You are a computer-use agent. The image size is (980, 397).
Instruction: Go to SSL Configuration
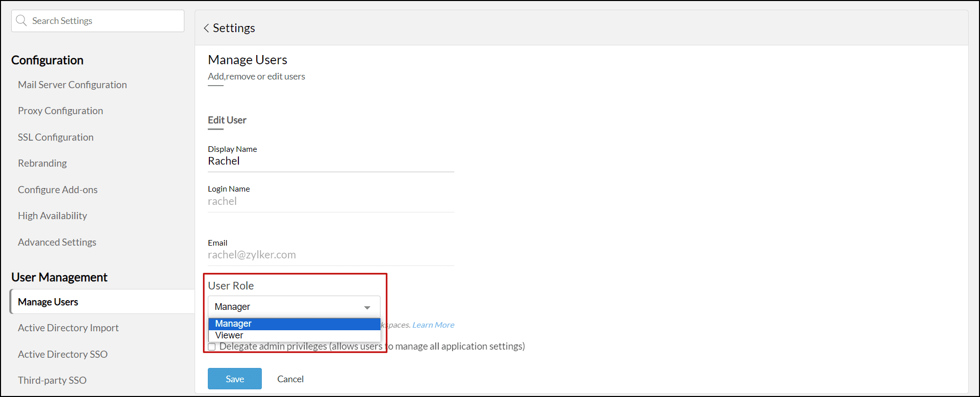coord(56,137)
